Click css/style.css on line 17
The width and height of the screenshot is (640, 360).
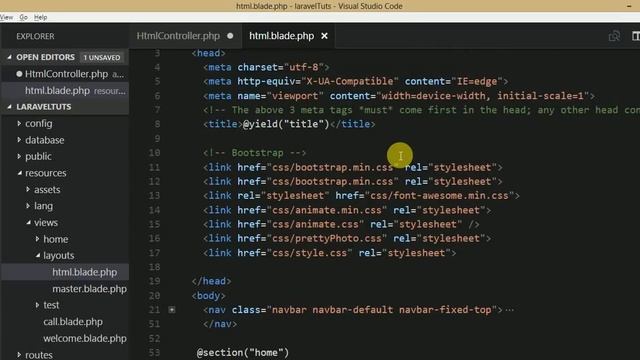pyautogui.click(x=309, y=253)
